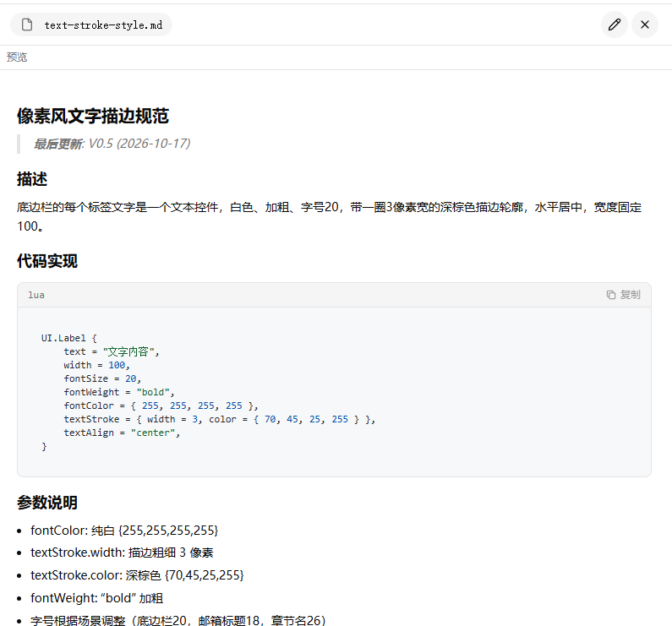The image size is (672, 626).
Task: Click code line text = "文字内容"
Action: [112, 351]
